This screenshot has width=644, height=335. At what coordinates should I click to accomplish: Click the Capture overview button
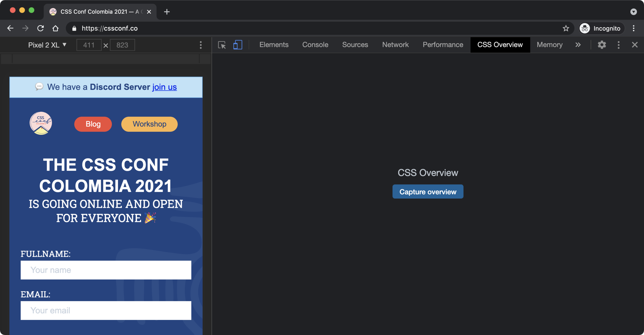(x=428, y=192)
